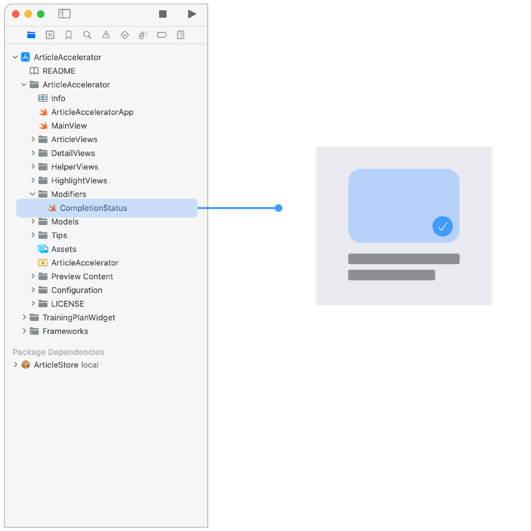Click the Info table icon
531x531 pixels.
coord(43,98)
